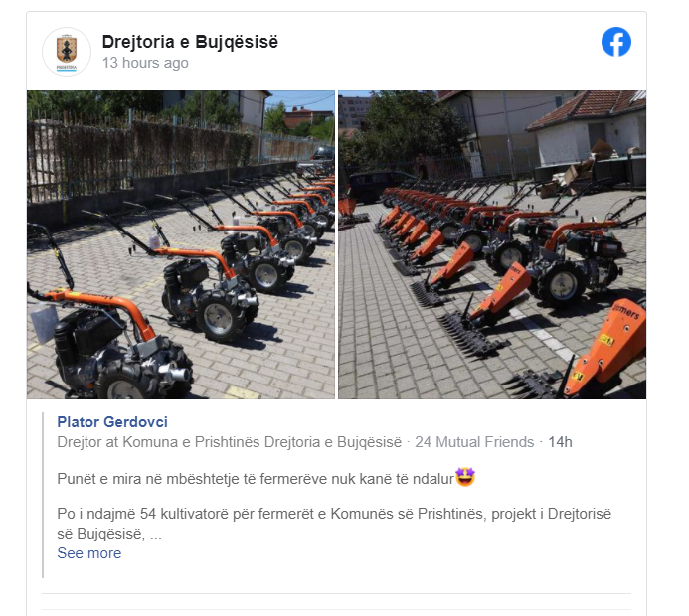The width and height of the screenshot is (689, 616).
Task: Open the left photo of the cultivators
Action: tap(181, 244)
